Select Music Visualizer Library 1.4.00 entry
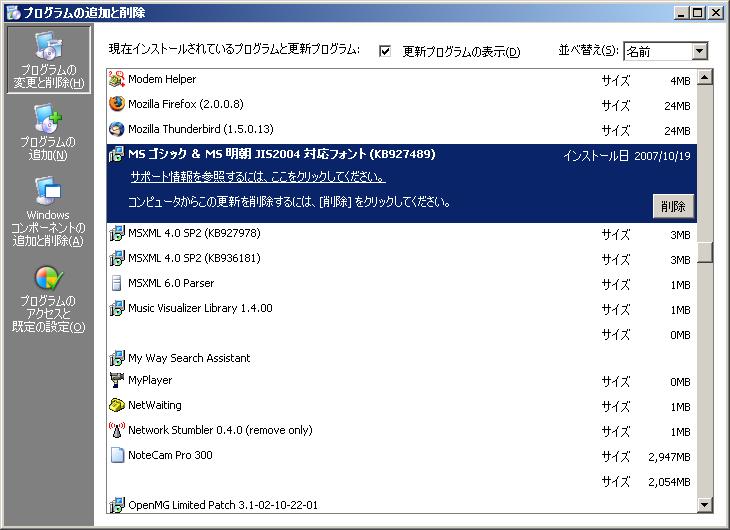 (402, 309)
